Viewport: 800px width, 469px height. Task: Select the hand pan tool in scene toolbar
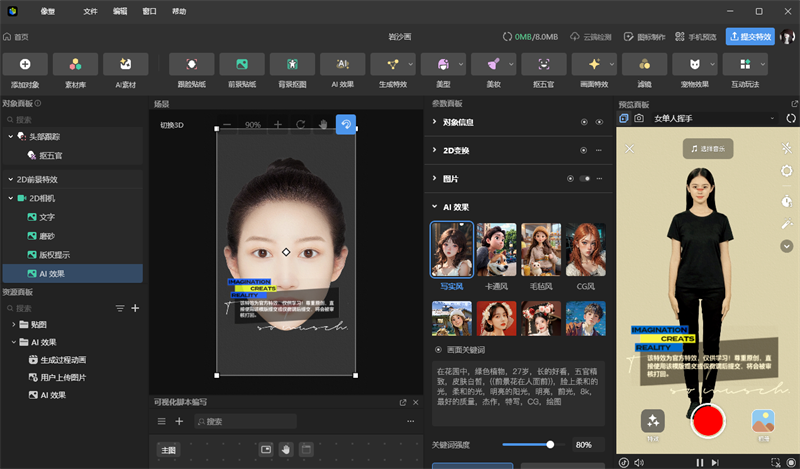[322, 125]
